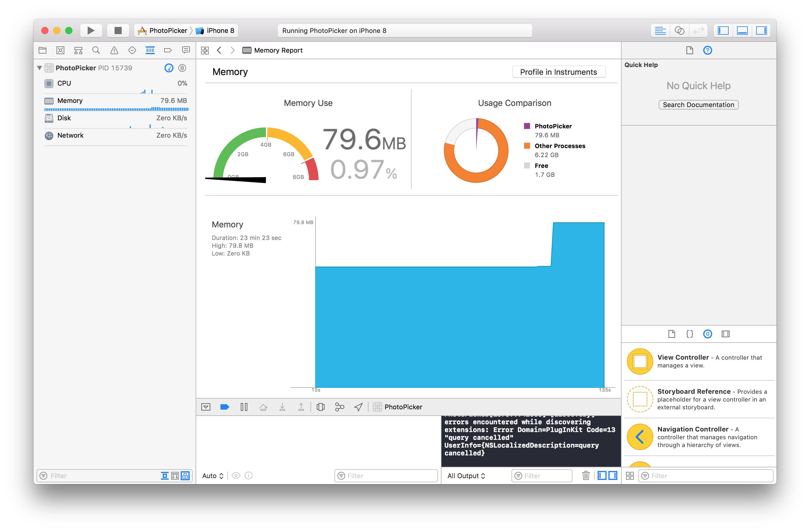810x532 pixels.
Task: Open the Issue navigator warning icon
Action: (114, 50)
